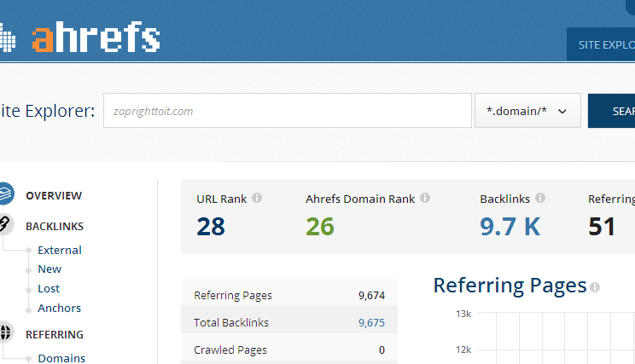The height and width of the screenshot is (364, 635).
Task: Select REFERRING in the sidebar
Action: point(55,335)
